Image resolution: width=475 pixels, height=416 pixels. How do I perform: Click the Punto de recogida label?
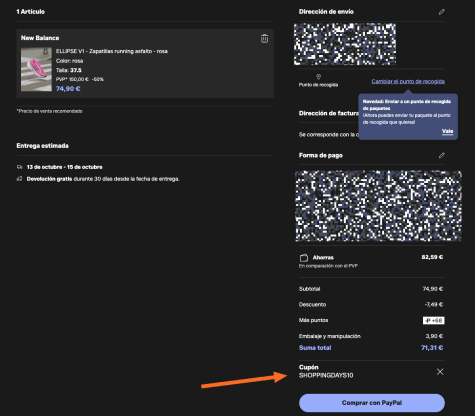click(318, 85)
